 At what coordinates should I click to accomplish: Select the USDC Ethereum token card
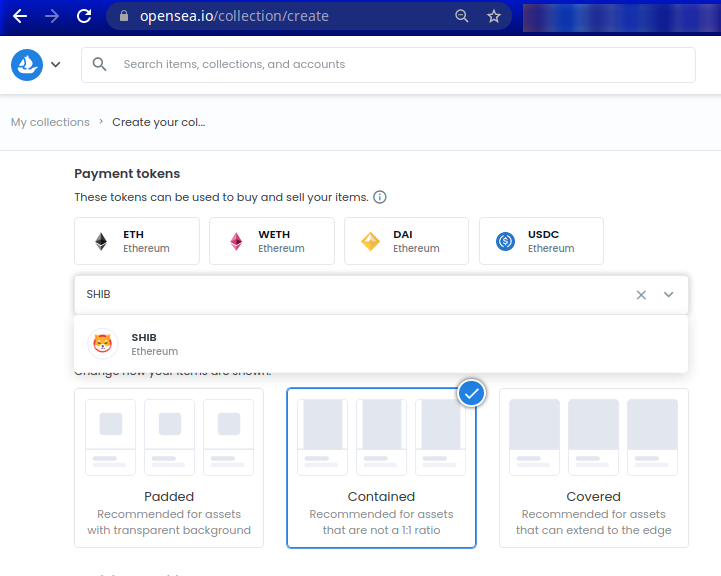(541, 241)
